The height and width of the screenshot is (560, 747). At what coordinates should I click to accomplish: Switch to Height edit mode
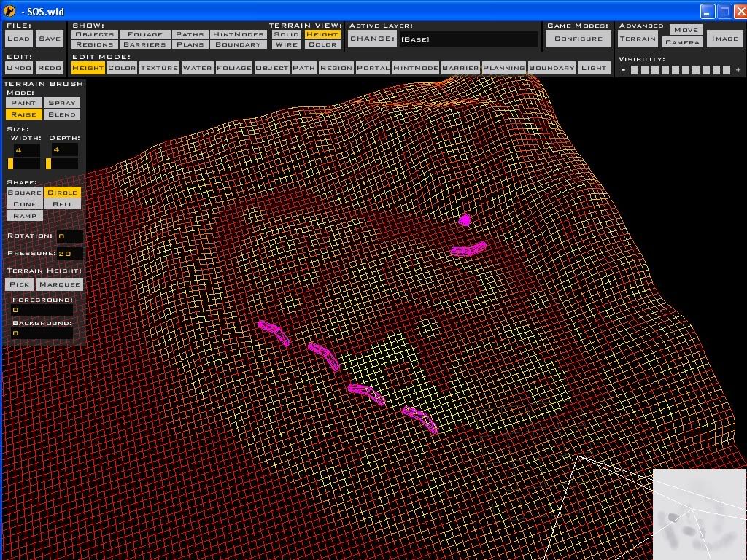pyautogui.click(x=88, y=68)
